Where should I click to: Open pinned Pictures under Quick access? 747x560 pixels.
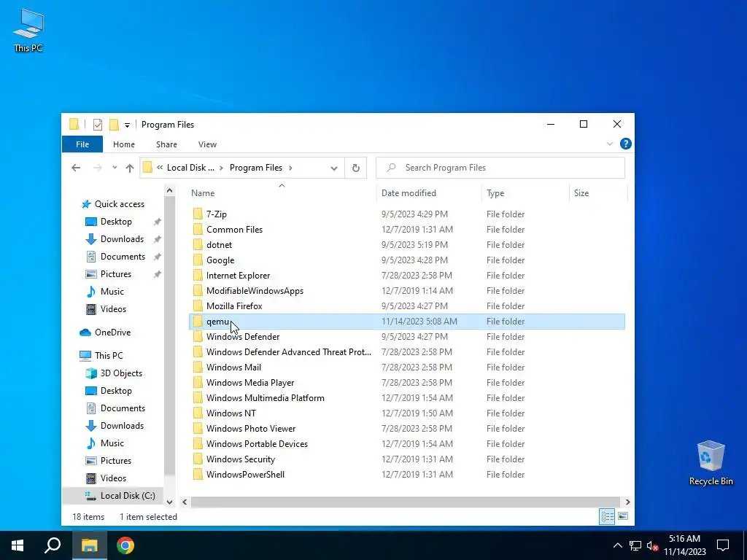pos(116,274)
